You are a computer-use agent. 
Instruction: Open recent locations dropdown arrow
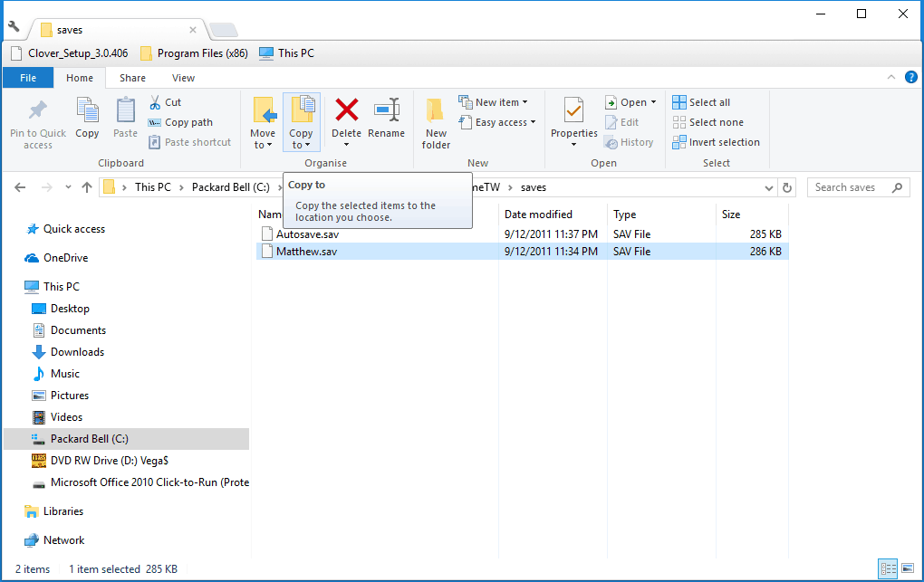point(68,187)
